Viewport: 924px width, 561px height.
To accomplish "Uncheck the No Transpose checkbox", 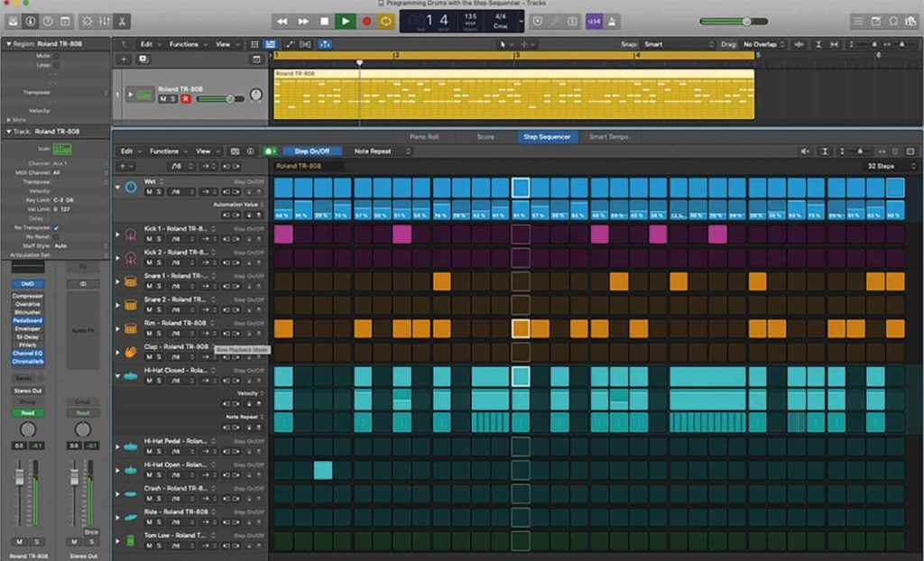I will pos(56,228).
